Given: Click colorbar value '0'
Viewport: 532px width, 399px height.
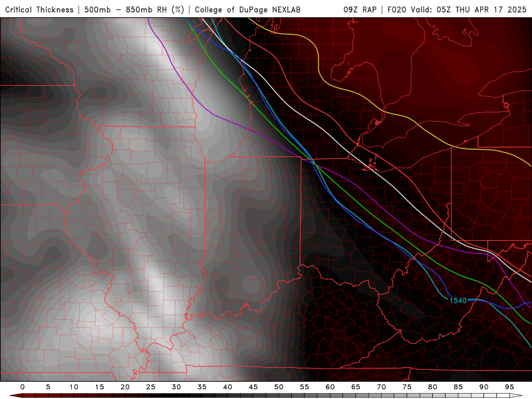Looking at the screenshot, I should pos(23,387).
